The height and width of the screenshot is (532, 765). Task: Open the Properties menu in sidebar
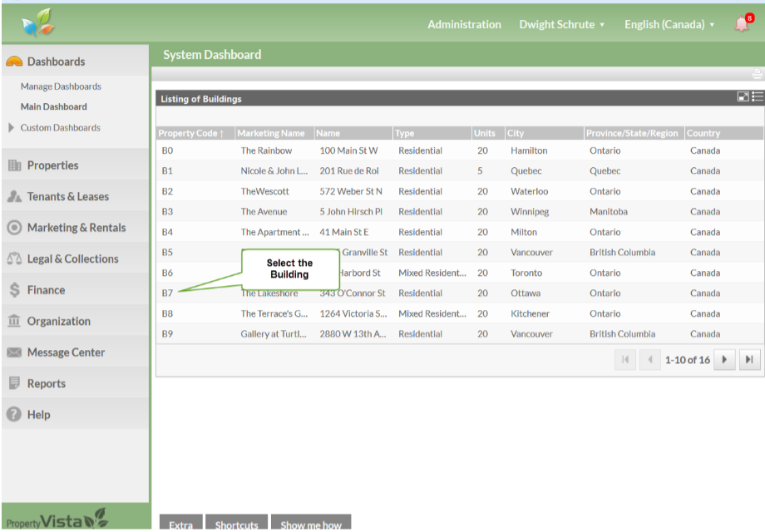[x=52, y=165]
